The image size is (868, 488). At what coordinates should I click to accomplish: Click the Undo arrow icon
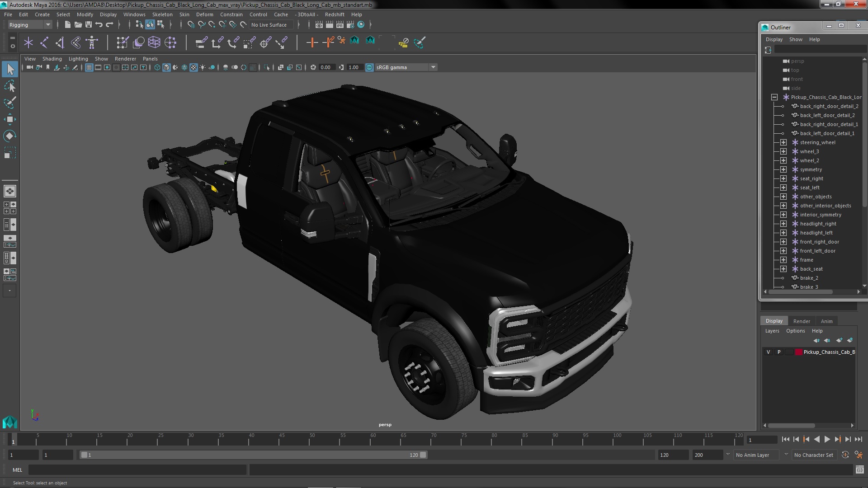pyautogui.click(x=99, y=25)
